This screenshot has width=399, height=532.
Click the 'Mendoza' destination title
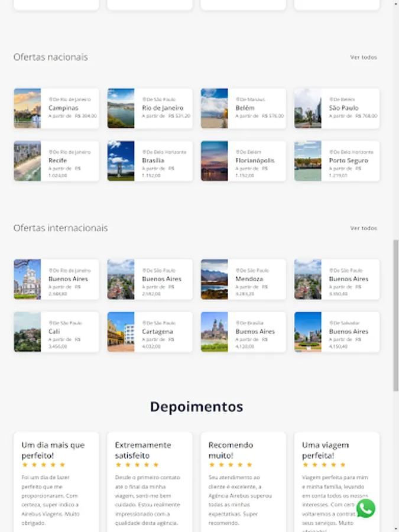point(249,279)
